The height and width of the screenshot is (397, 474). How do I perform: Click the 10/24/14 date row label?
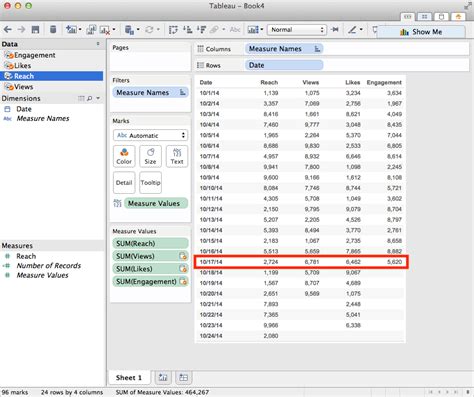click(x=211, y=336)
